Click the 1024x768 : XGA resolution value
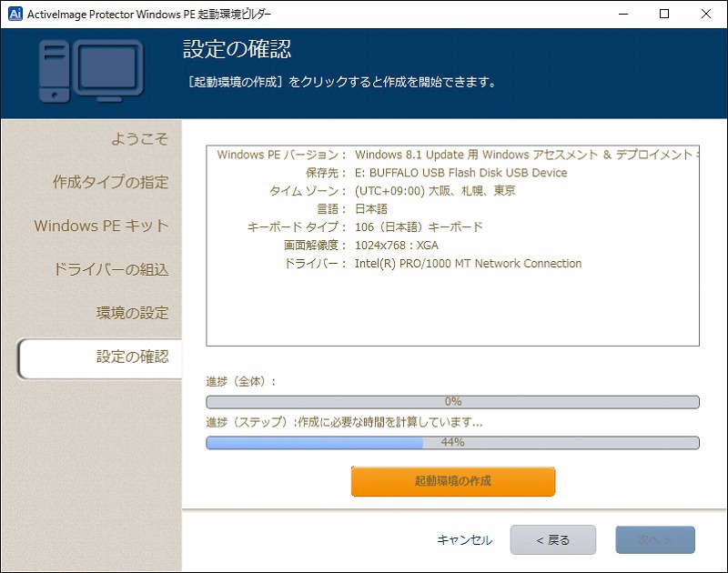The width and height of the screenshot is (728, 573). click(x=397, y=245)
